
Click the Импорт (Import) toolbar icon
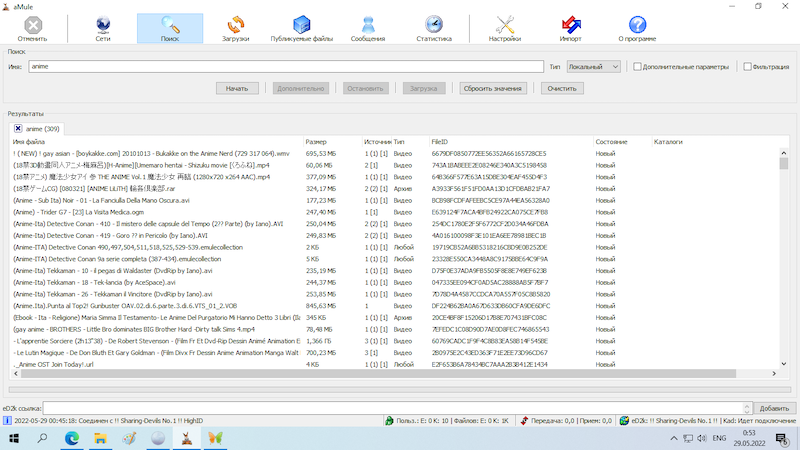click(570, 28)
